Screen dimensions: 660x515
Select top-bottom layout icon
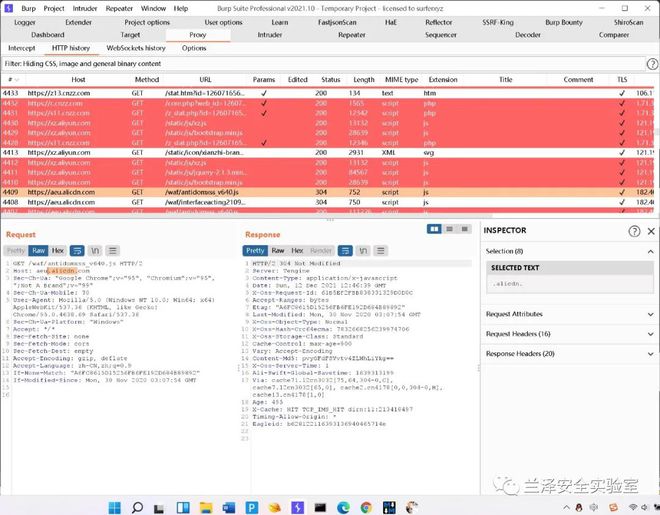pos(450,229)
